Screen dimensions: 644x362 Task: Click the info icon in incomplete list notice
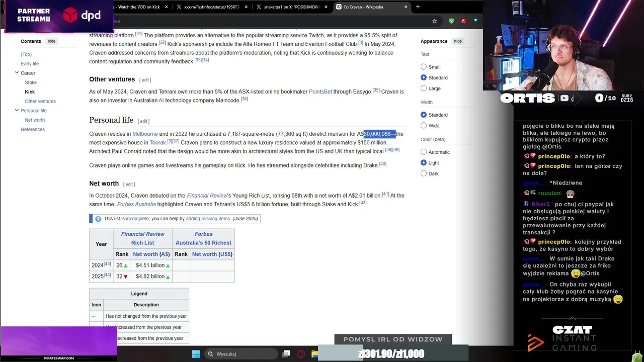(98, 219)
